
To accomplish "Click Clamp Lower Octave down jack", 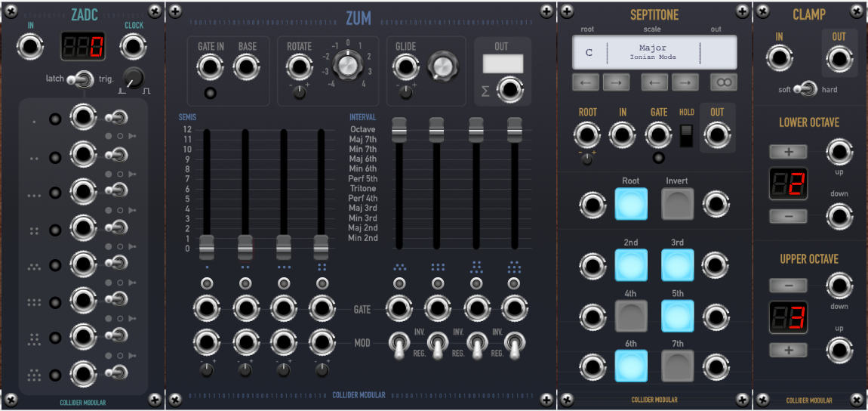I will coord(839,216).
